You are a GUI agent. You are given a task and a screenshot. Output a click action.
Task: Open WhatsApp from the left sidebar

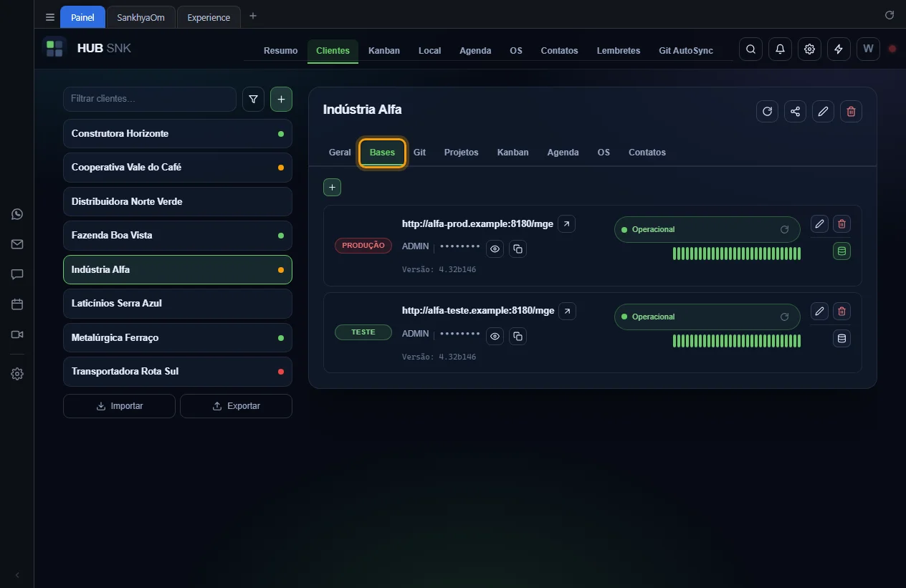click(17, 214)
